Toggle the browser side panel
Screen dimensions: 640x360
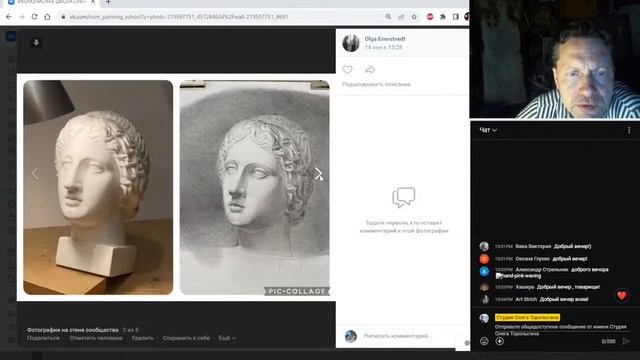tap(456, 17)
